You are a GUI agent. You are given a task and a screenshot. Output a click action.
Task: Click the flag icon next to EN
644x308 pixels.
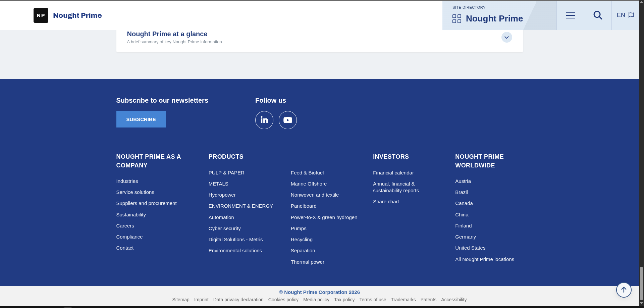[x=631, y=15]
